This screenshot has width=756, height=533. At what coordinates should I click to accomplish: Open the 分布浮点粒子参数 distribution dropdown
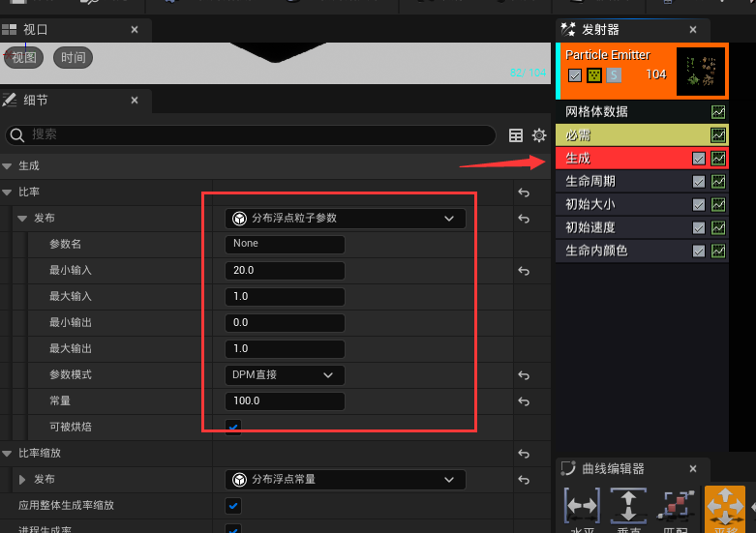tap(346, 219)
